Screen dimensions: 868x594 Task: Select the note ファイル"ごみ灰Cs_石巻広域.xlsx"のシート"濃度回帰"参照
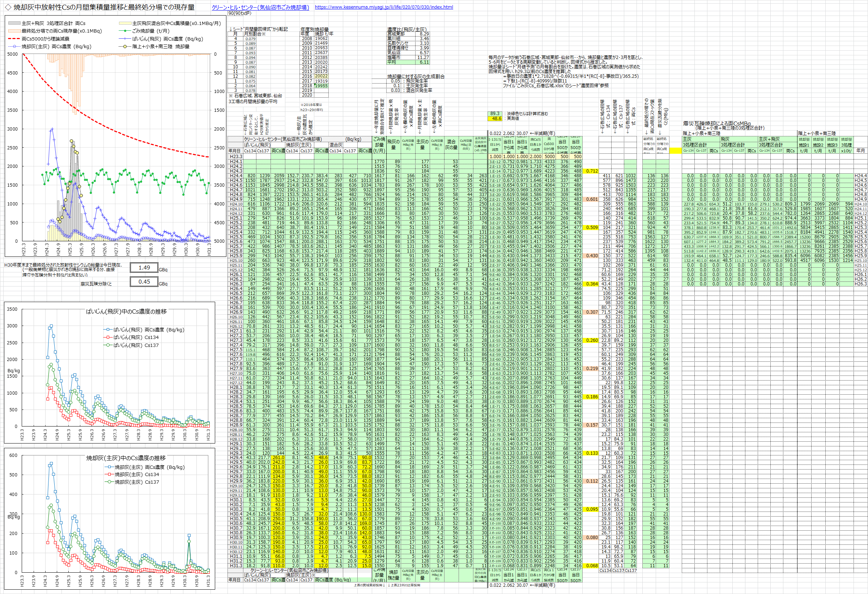pos(556,85)
